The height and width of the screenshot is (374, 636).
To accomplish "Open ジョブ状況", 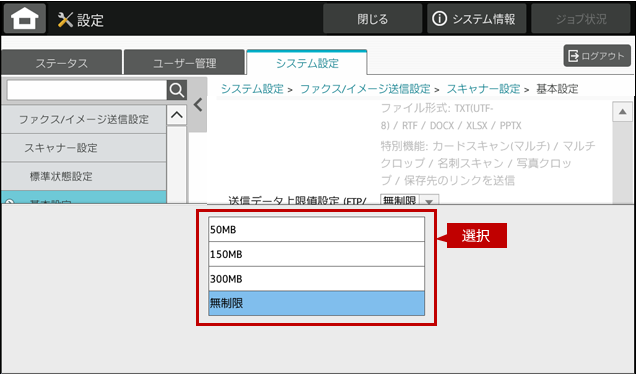I will pos(581,19).
